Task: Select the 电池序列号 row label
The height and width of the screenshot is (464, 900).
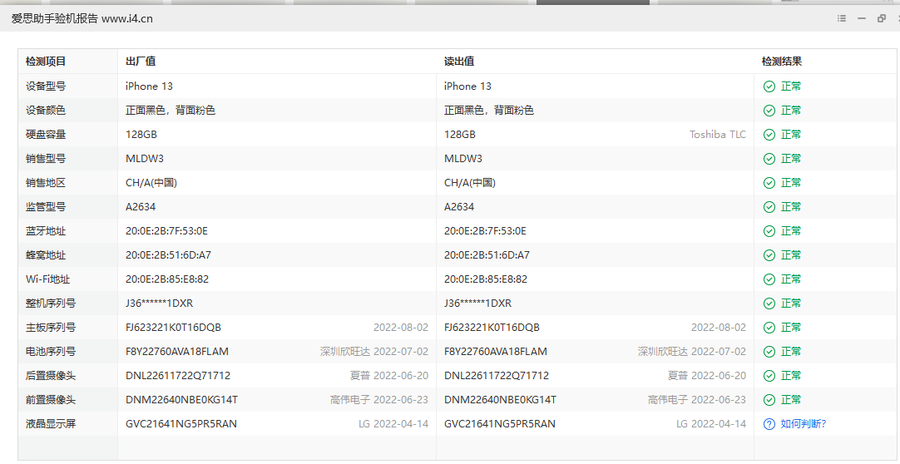Action: tap(51, 351)
